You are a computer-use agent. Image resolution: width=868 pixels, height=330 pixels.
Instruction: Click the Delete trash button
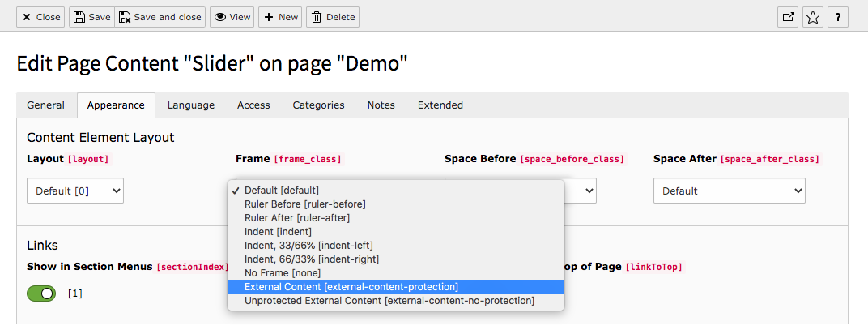click(332, 17)
